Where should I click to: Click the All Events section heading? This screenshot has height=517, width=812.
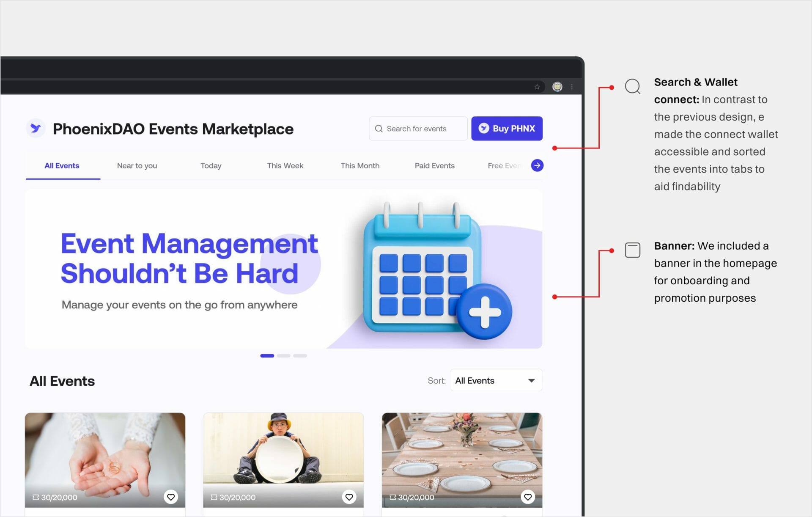(62, 381)
